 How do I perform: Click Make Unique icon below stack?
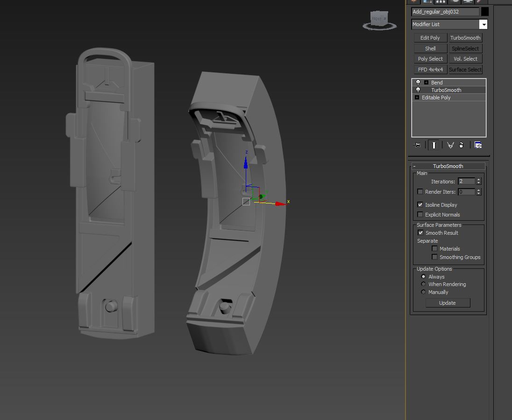(x=451, y=145)
